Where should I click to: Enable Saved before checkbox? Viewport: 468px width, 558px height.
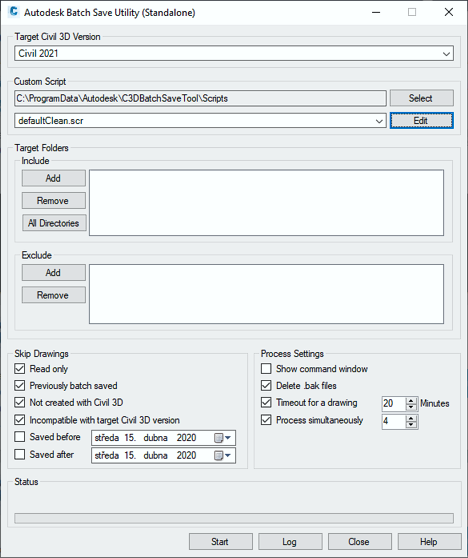click(x=20, y=437)
